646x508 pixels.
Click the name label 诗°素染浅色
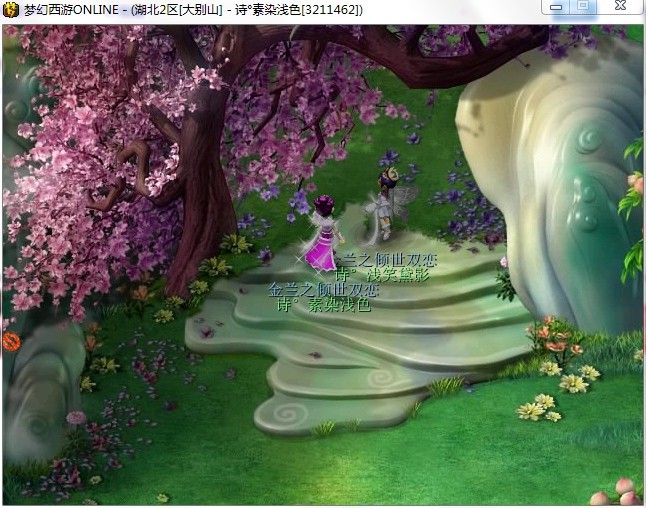pyautogui.click(x=324, y=305)
